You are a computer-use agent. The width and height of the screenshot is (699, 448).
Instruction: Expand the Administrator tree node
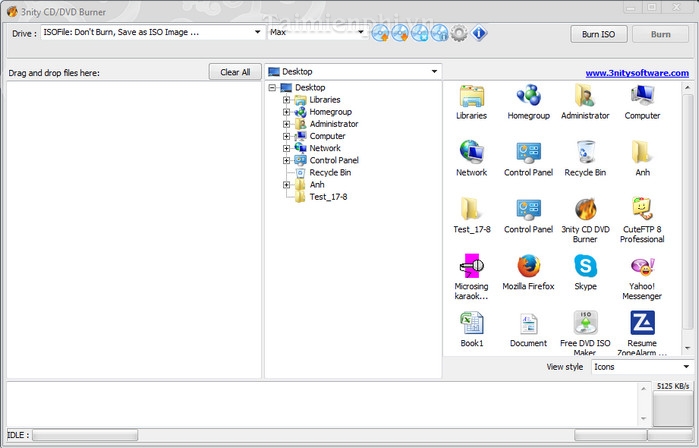click(x=286, y=124)
